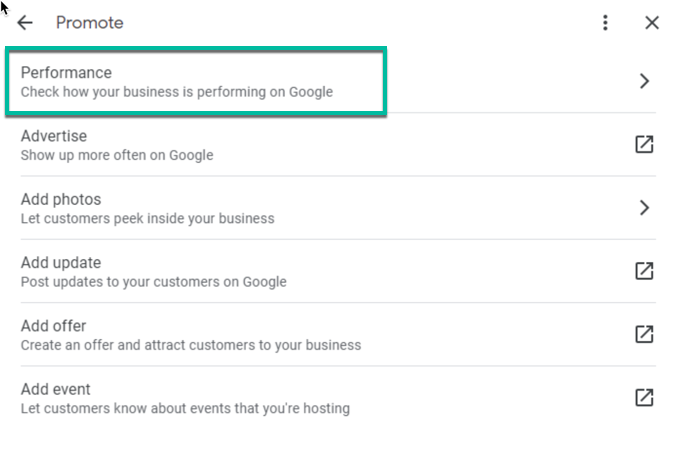This screenshot has height=452, width=686.
Task: Click the external link icon beside Add event
Action: point(644,397)
